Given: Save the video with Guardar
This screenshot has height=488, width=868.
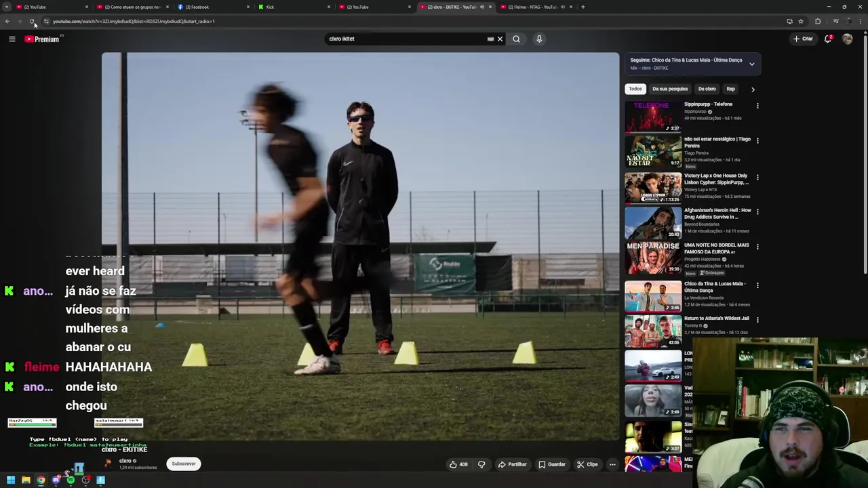Looking at the screenshot, I should tap(552, 465).
